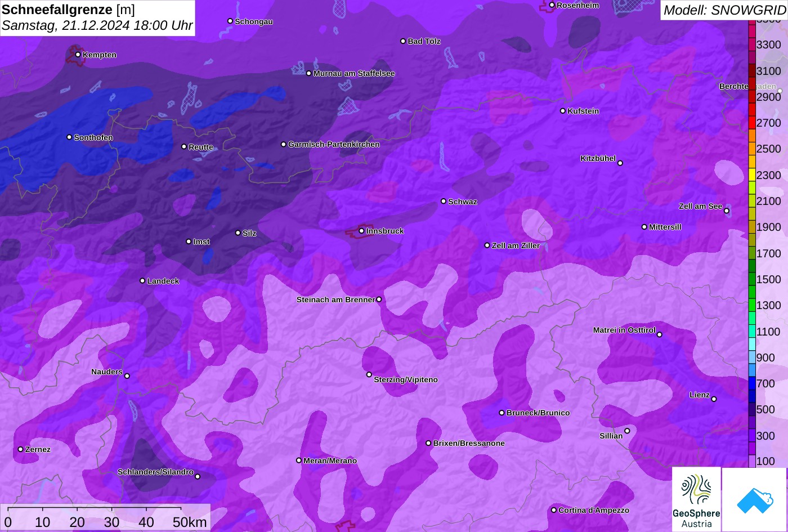Click the Sillian location dot
The image size is (788, 532).
click(627, 431)
